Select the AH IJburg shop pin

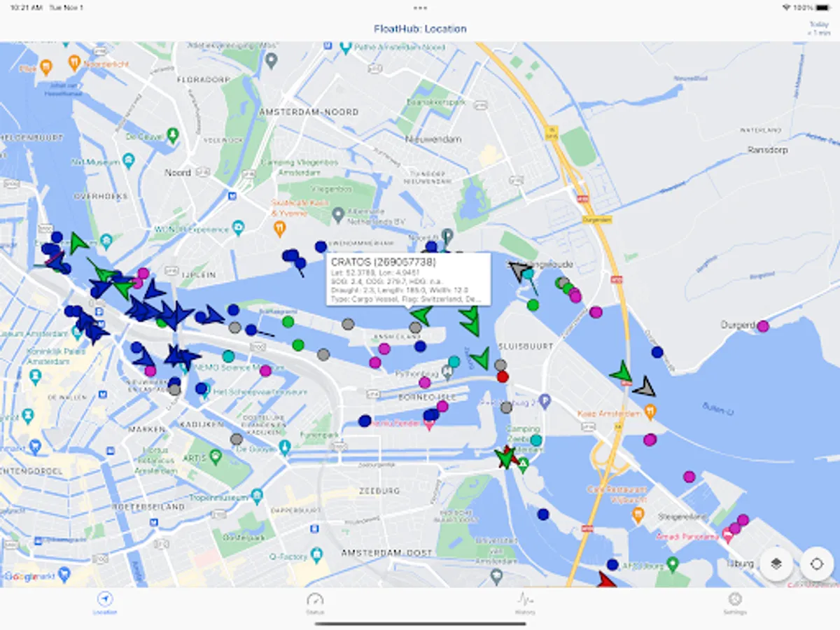coord(673,563)
